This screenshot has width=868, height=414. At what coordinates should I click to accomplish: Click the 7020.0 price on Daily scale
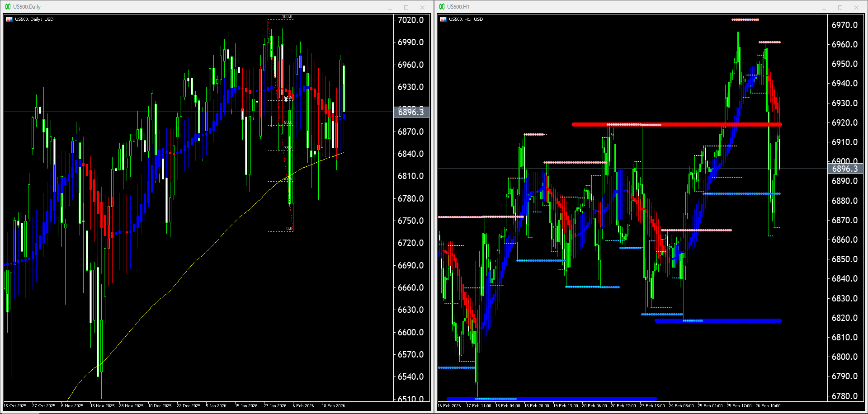(410, 20)
